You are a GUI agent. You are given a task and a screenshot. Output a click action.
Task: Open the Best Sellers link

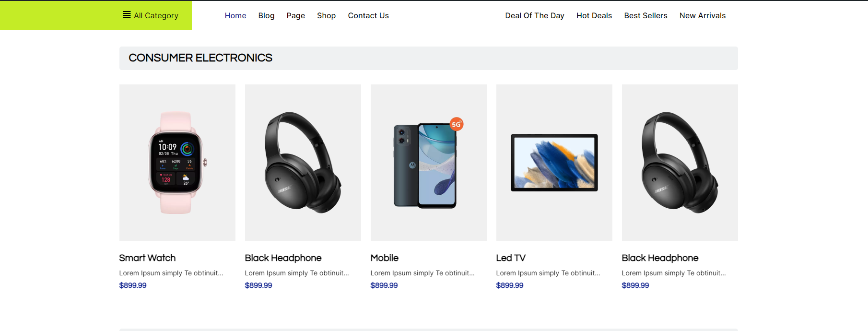[x=645, y=16]
